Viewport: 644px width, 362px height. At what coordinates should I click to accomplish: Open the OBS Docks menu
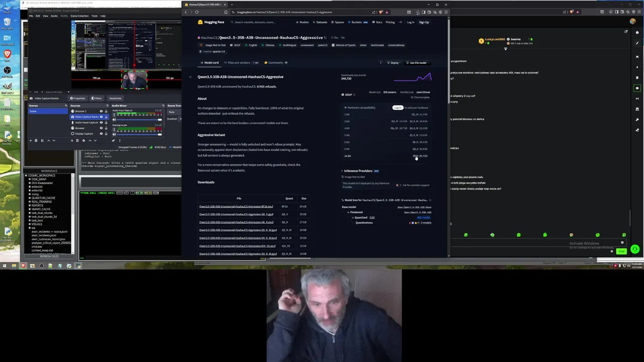pos(54,16)
